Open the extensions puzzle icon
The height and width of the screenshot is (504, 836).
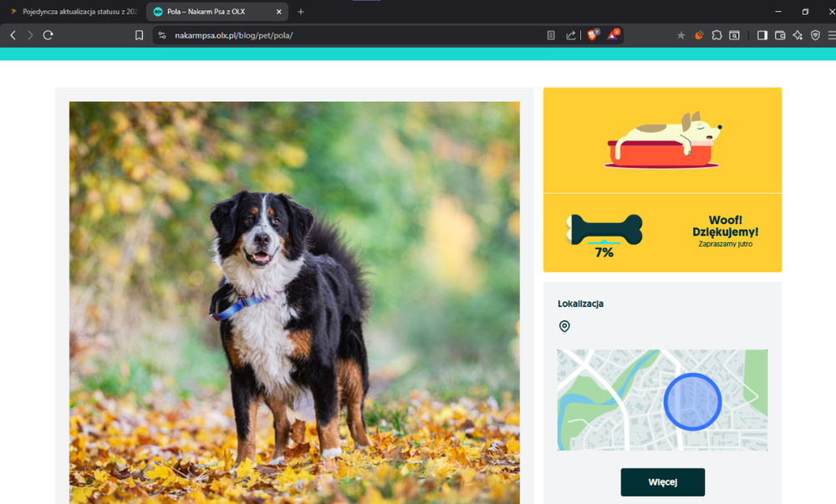716,35
